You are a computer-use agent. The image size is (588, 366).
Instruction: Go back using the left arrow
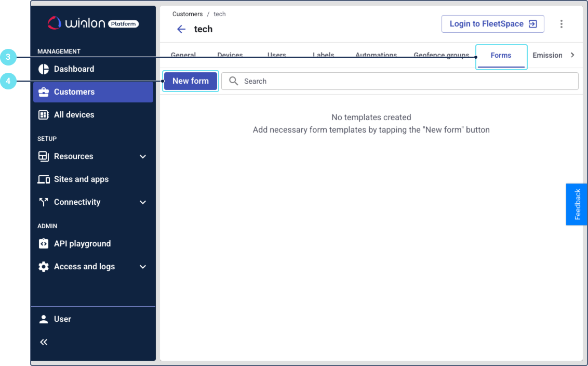181,29
